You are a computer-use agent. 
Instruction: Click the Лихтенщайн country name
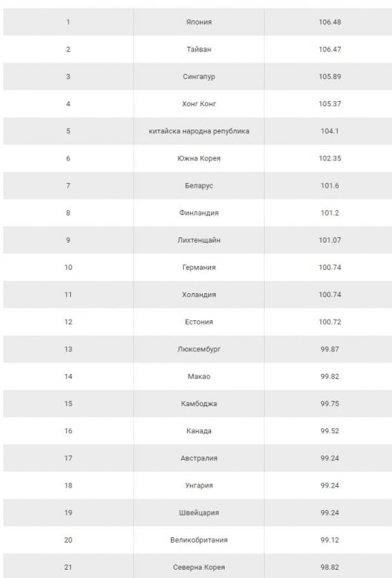click(x=199, y=240)
